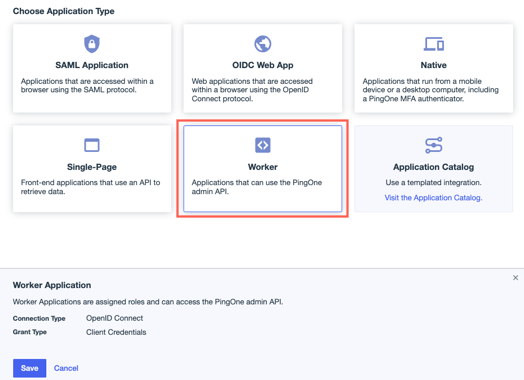Click the Native devices icon
The width and height of the screenshot is (524, 380).
[x=434, y=44]
